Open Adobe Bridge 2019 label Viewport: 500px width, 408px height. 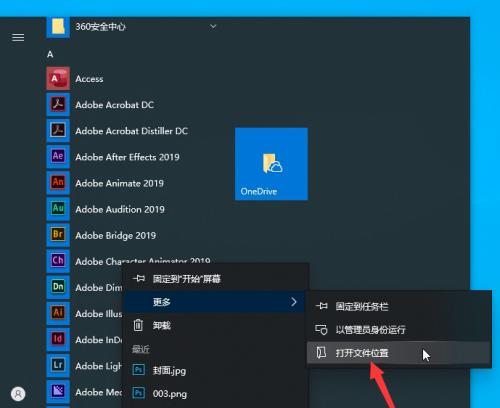[x=116, y=236]
